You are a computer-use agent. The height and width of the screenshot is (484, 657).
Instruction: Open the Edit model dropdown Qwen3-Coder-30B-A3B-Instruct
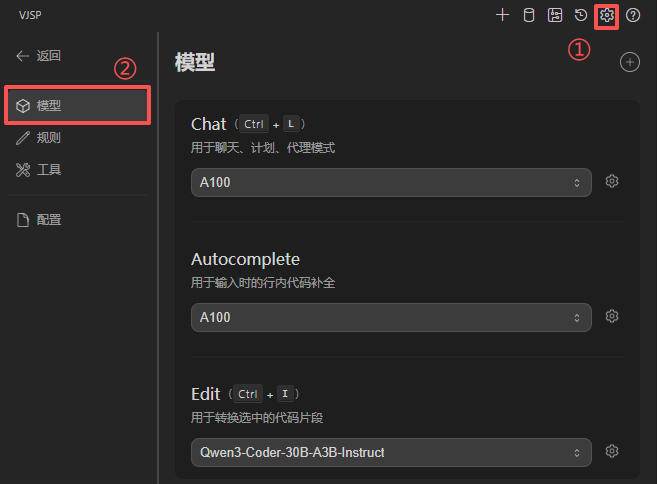click(391, 452)
